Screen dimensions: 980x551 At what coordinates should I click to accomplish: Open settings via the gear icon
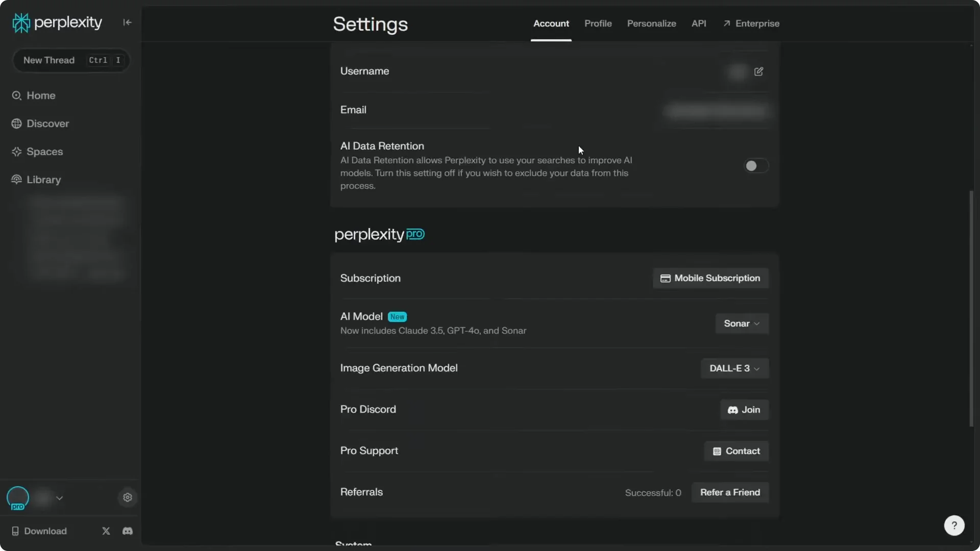pos(127,497)
